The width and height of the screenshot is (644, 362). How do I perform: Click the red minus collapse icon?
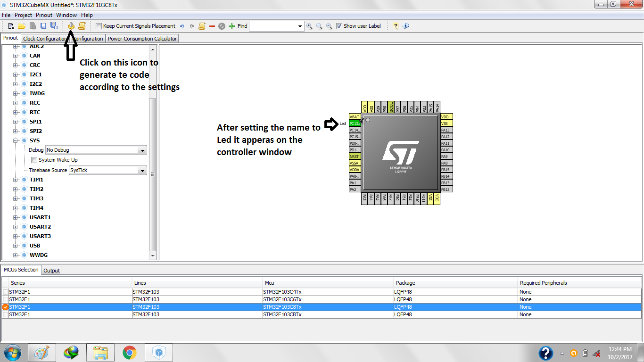(x=212, y=26)
